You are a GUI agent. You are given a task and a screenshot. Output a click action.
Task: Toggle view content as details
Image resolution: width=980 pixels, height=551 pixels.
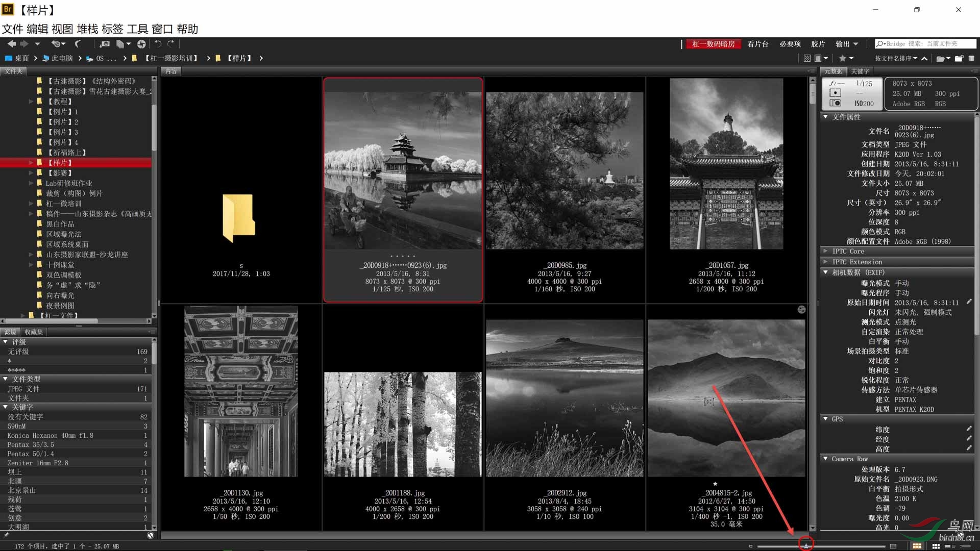point(950,546)
